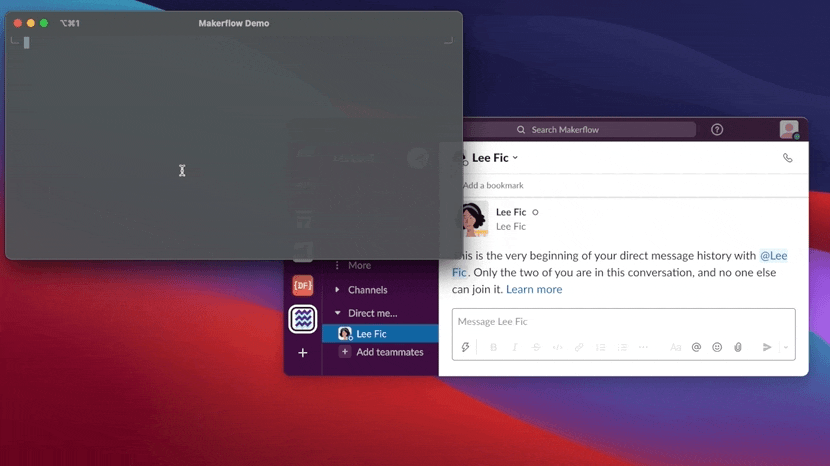Start a call with Lee Fic
Viewport: 830px width, 466px height.
pos(788,158)
